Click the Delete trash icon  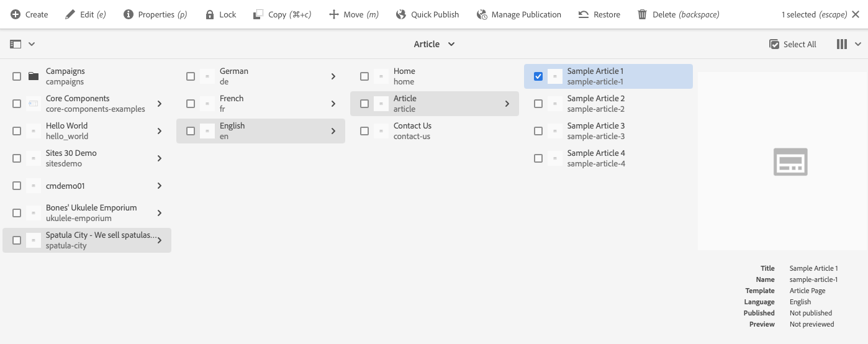coord(643,14)
